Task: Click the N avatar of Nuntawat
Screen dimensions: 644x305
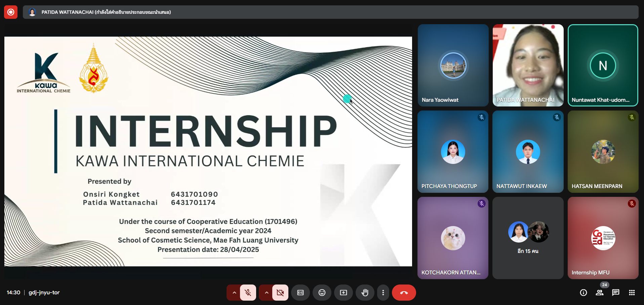Action: coord(603,66)
